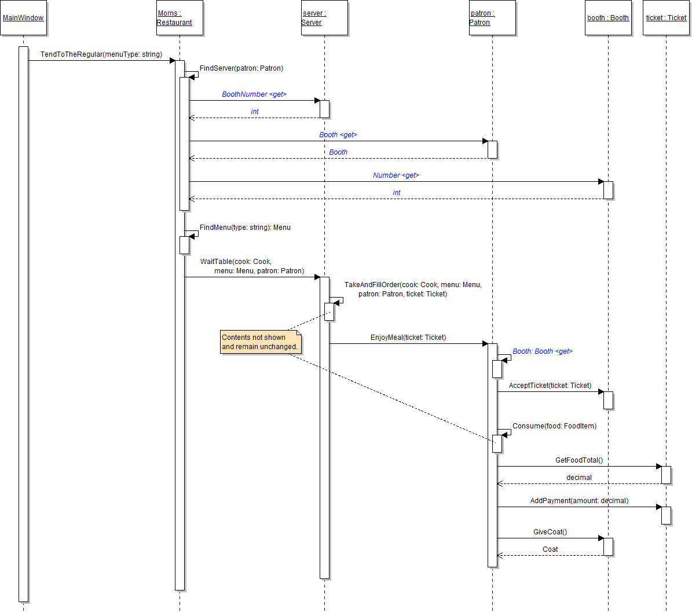The width and height of the screenshot is (692, 616).
Task: Click the GiveCoat() message label
Action: point(550,532)
